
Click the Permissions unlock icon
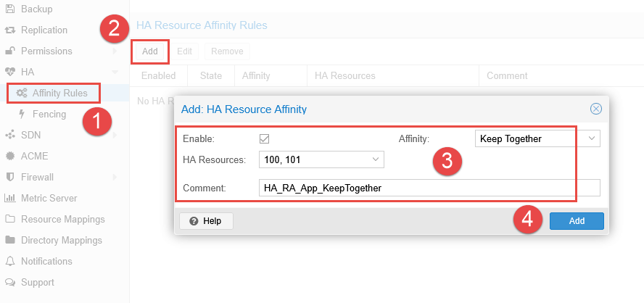click(x=10, y=51)
